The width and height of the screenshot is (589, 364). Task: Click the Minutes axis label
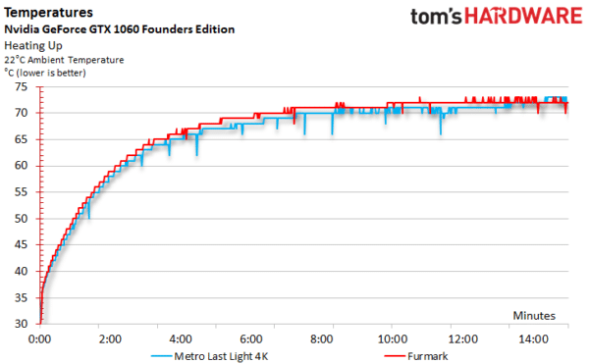point(534,316)
